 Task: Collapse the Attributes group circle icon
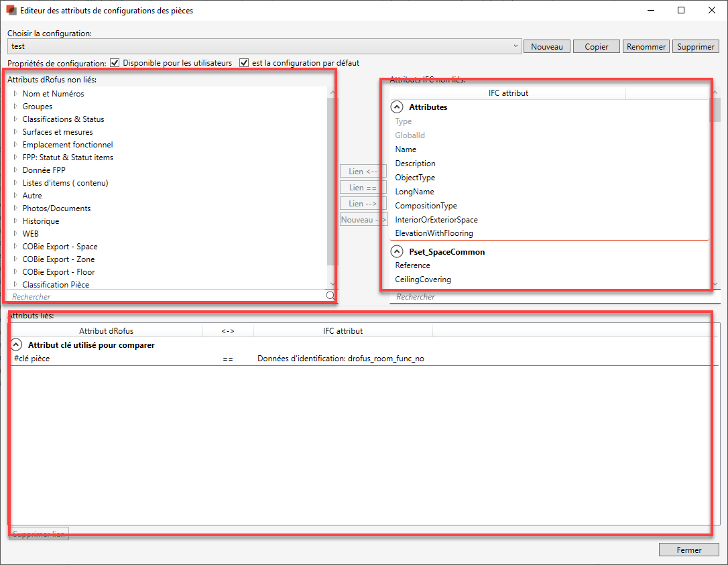(x=398, y=107)
